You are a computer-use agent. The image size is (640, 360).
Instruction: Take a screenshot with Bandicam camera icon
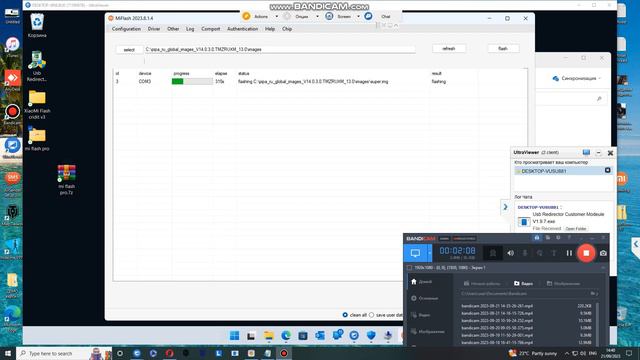pyautogui.click(x=603, y=253)
